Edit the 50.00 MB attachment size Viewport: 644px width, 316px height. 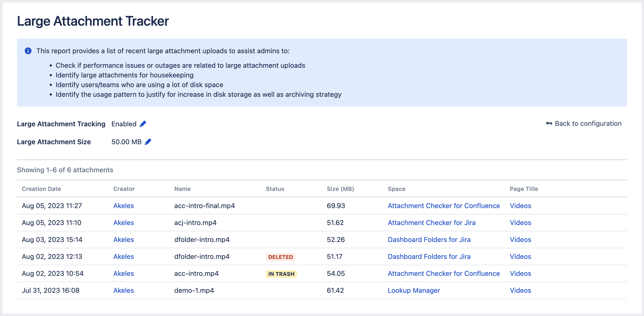click(x=148, y=142)
